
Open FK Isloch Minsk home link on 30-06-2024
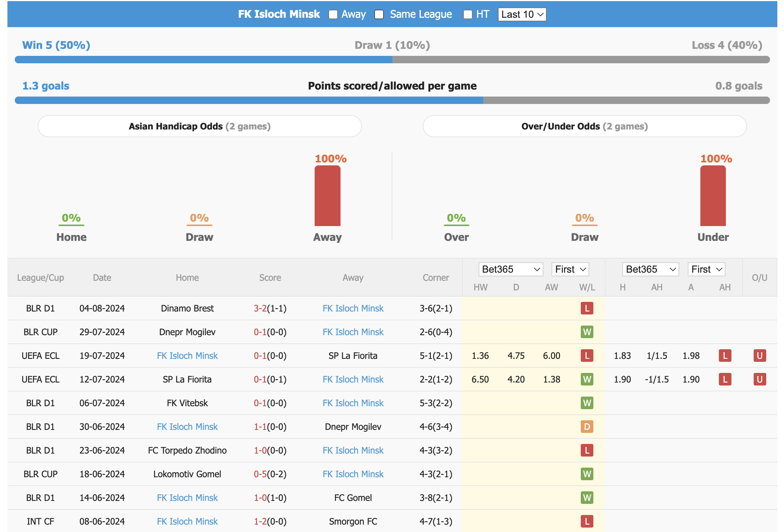click(187, 427)
